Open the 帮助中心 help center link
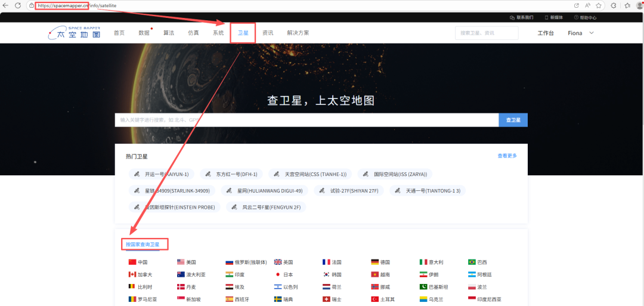The image size is (644, 306). (585, 17)
